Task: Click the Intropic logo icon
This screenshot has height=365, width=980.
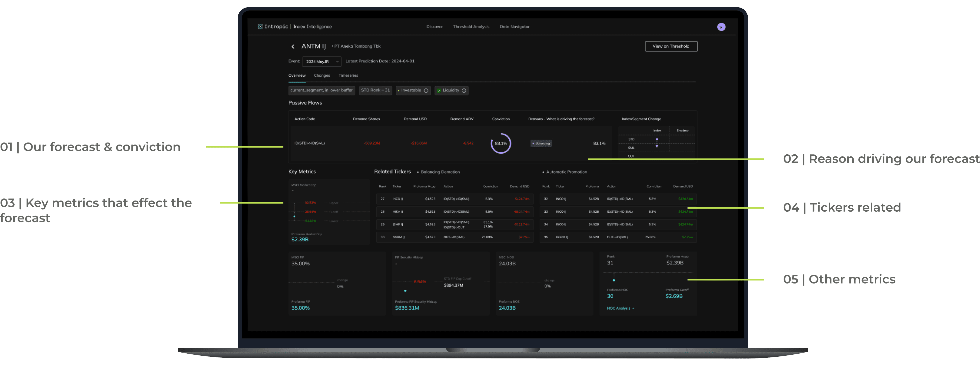Action: pos(260,27)
